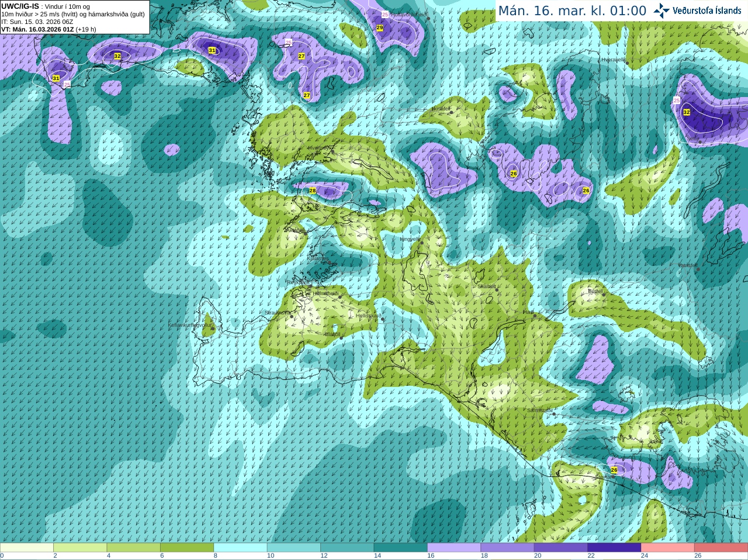The height and width of the screenshot is (560, 748).
Task: Click the yellow gust marker 26 above Steinar
Action: tap(614, 470)
